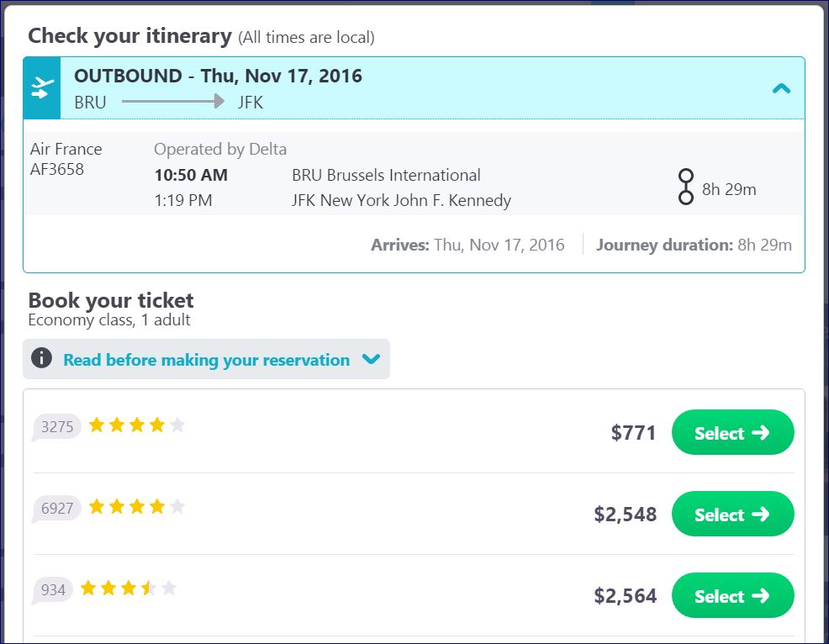Click the 3275 reviews bubble

click(56, 427)
